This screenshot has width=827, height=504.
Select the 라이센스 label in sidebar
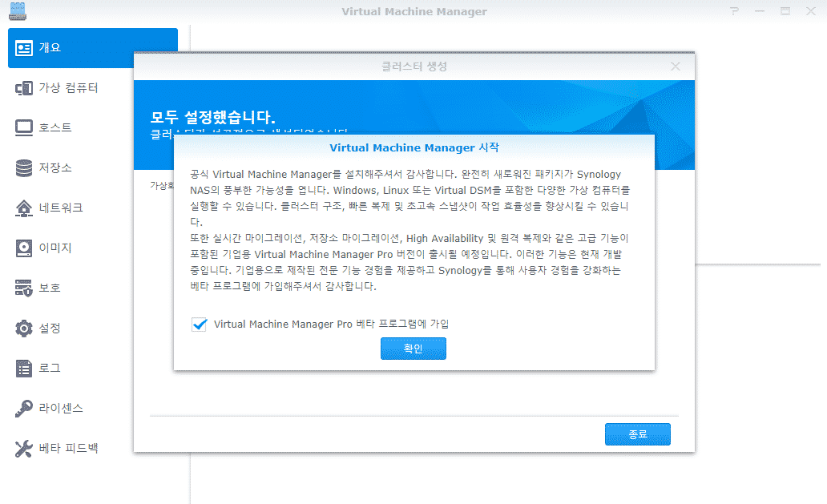tap(61, 409)
